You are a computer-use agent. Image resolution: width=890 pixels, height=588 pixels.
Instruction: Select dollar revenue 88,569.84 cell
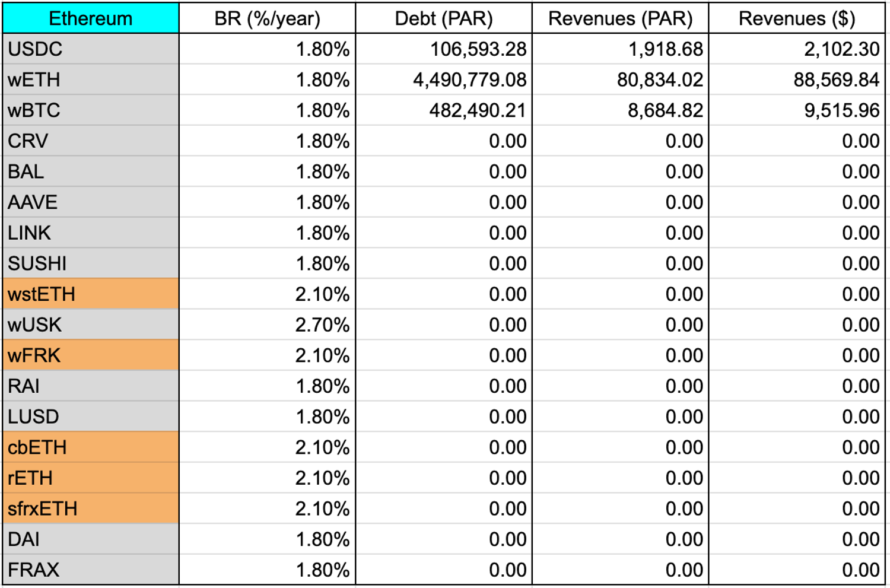pyautogui.click(x=797, y=80)
